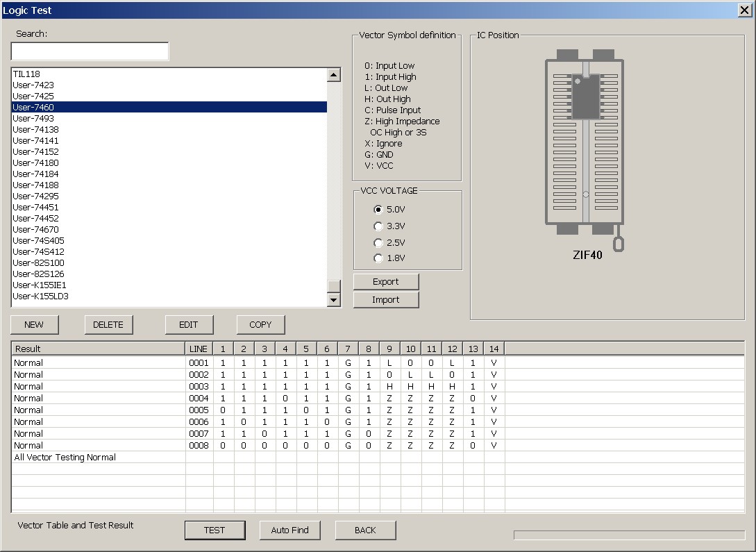The width and height of the screenshot is (756, 552).
Task: Select the 5.0V VCC voltage option
Action: click(378, 209)
